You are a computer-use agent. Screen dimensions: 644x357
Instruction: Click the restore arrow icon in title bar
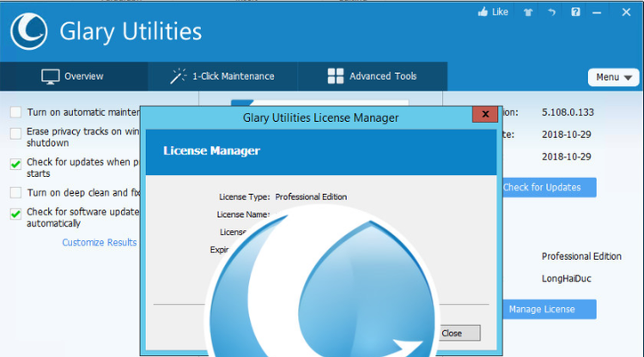(x=551, y=12)
